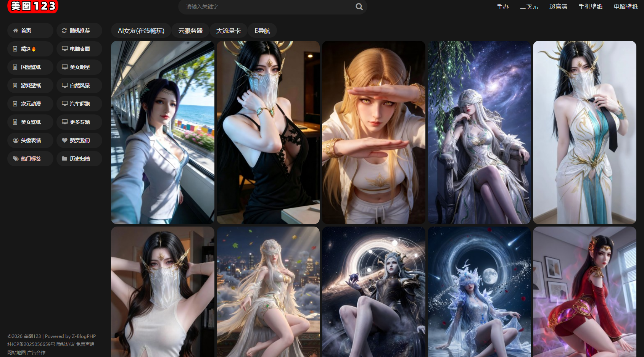Viewport: 644px width, 357px height.
Task: Open the E导航 tab
Action: [262, 31]
